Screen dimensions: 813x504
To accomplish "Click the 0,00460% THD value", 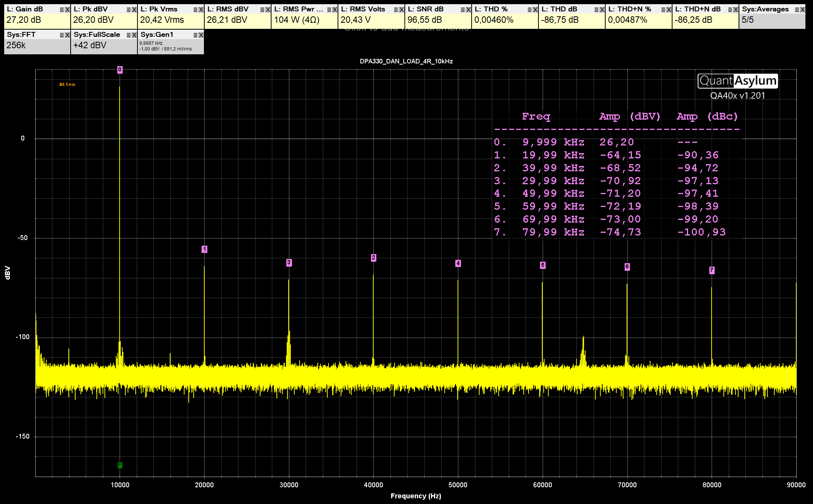I will click(x=494, y=20).
